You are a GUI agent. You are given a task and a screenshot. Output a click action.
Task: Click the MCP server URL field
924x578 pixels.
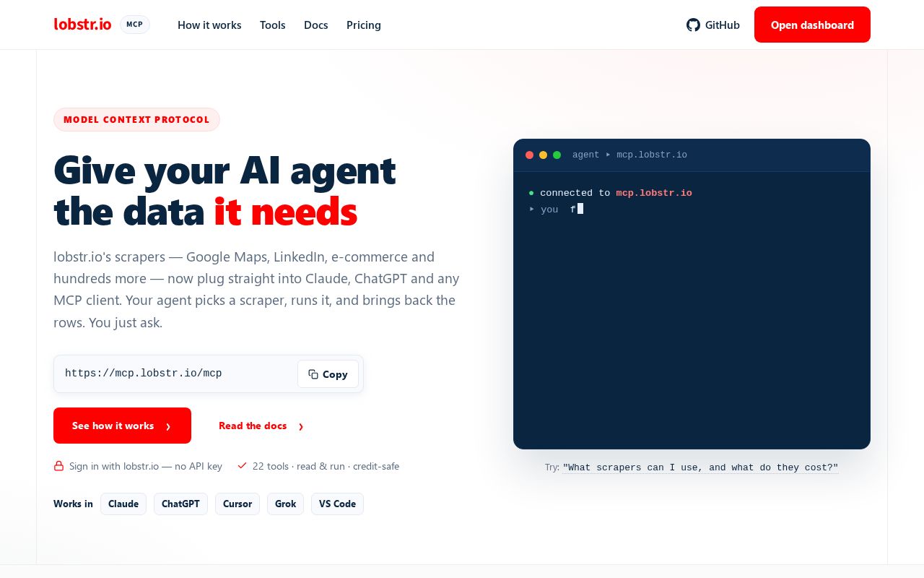click(209, 374)
